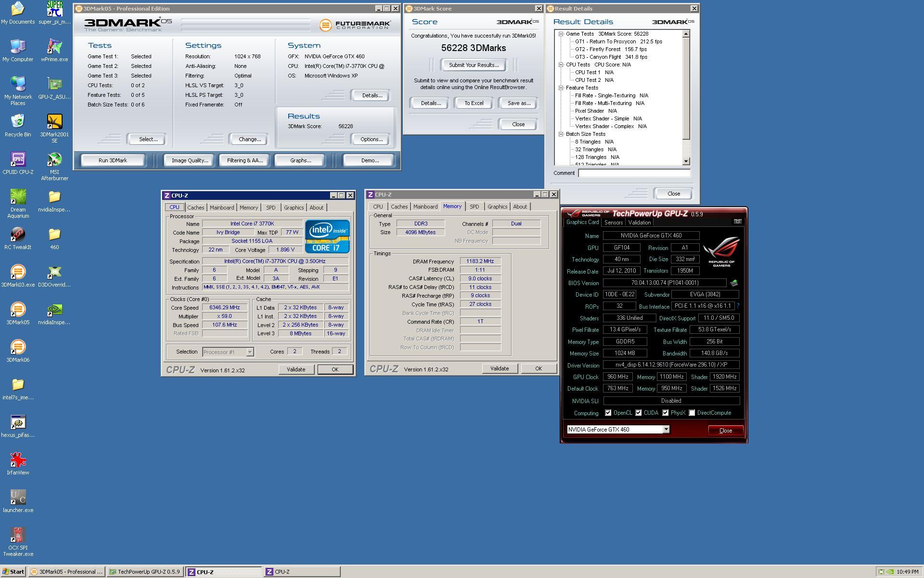
Task: Open My Network Places icon
Action: tap(18, 91)
